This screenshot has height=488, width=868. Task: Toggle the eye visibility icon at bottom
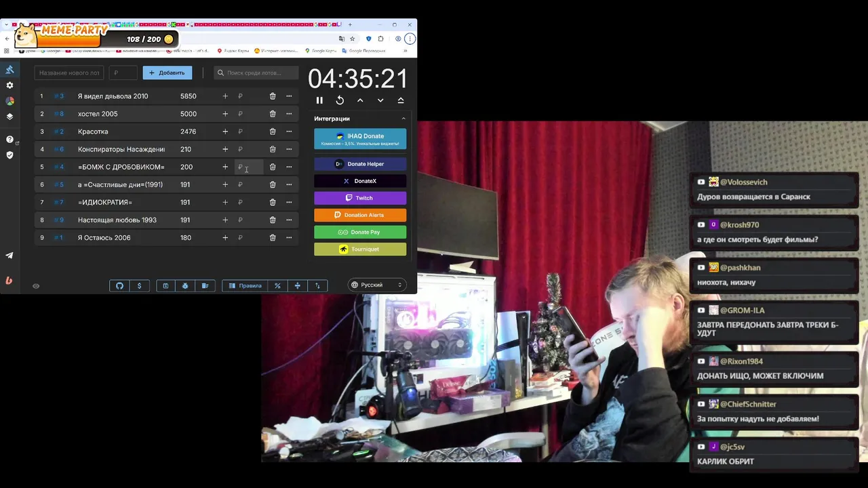(36, 286)
